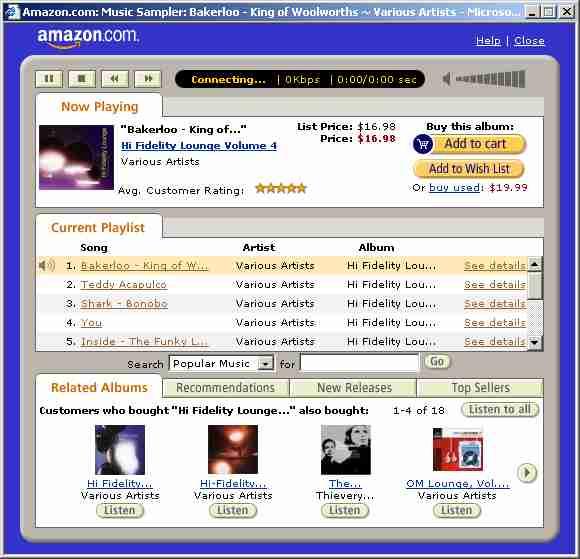Skip back to the previous track
Image resolution: width=580 pixels, height=559 pixels.
[115, 79]
